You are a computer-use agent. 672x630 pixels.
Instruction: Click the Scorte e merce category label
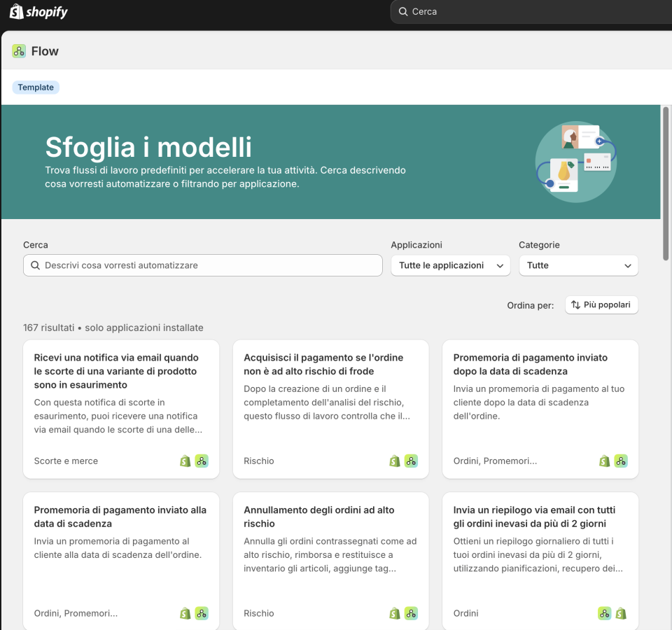pos(66,461)
